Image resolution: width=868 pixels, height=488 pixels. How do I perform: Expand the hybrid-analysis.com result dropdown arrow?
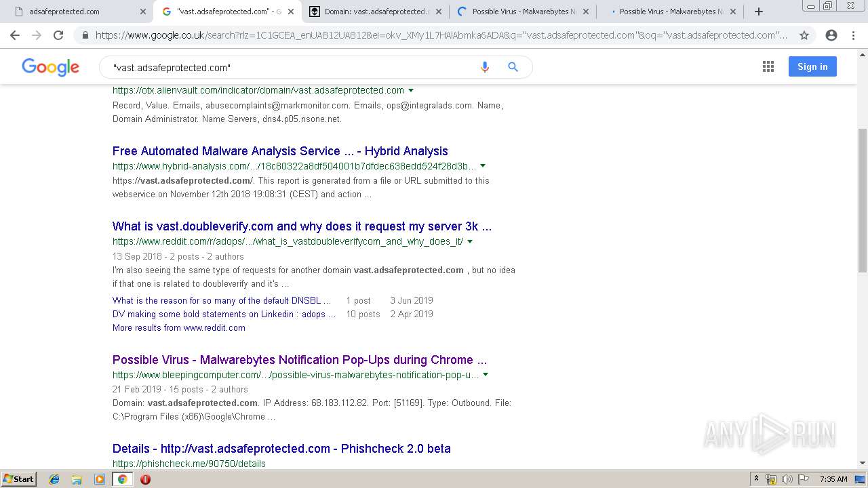[x=483, y=166]
